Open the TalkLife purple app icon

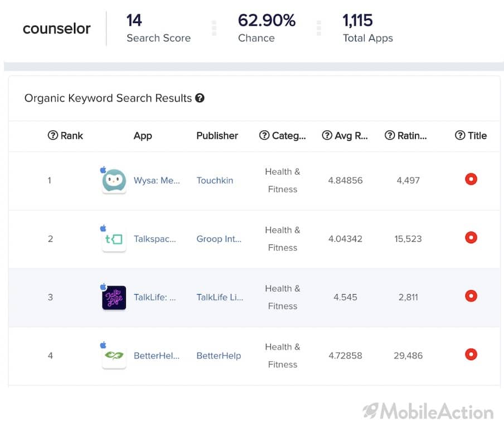click(x=114, y=297)
